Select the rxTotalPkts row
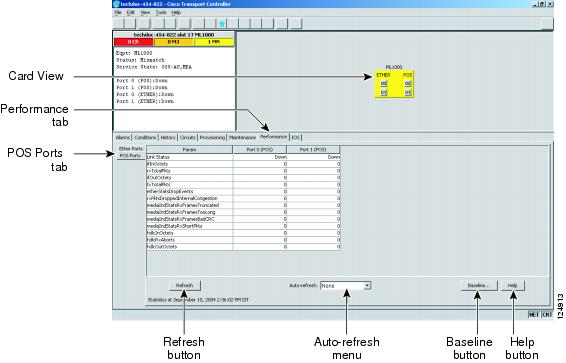Screen dimensions: 566x363 243,171
